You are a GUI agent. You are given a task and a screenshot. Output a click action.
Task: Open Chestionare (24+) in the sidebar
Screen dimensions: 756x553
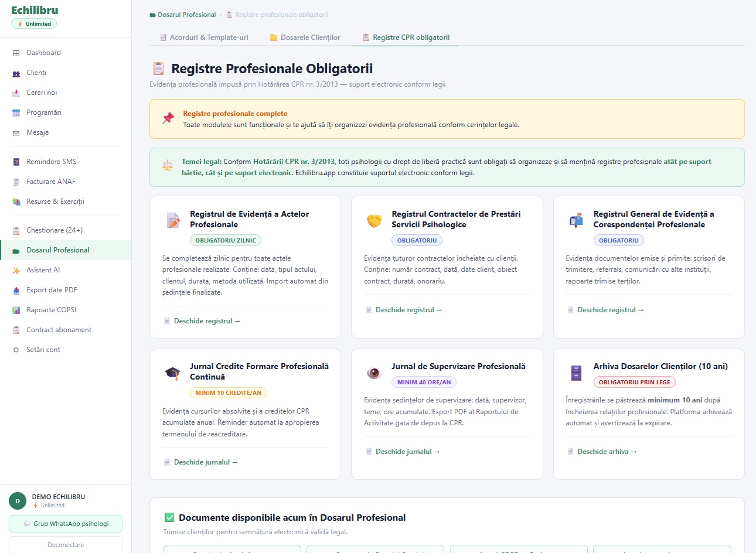pyautogui.click(x=55, y=230)
